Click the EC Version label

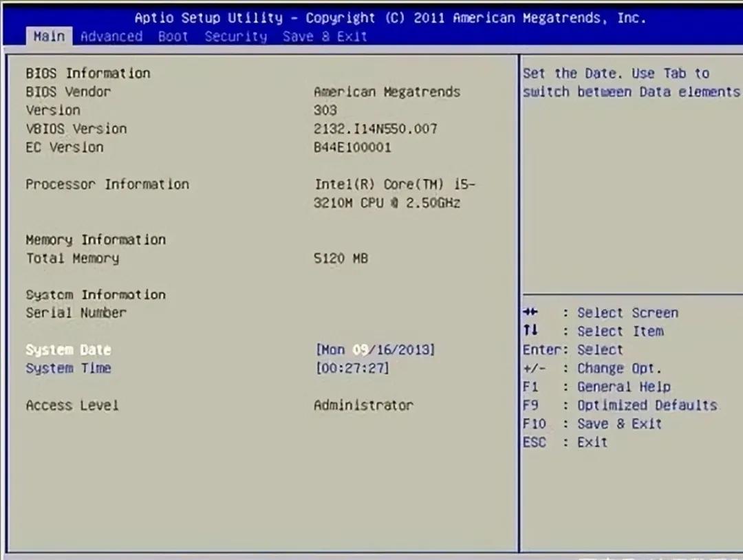click(x=65, y=147)
